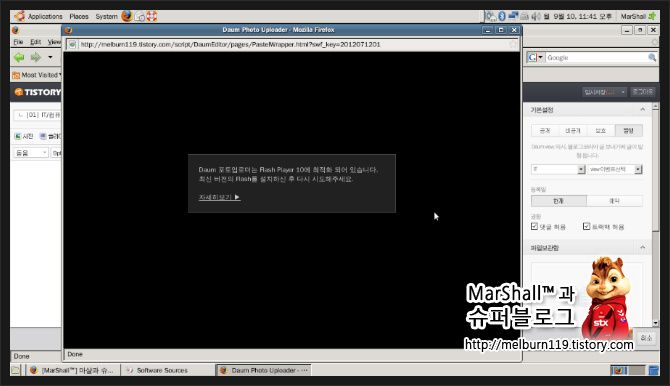Select the 비공개 visibility option
670x386 pixels.
(573, 131)
